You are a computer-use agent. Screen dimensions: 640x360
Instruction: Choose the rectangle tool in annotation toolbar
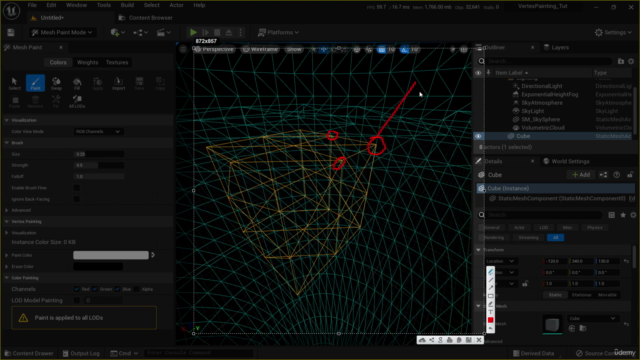(x=491, y=296)
